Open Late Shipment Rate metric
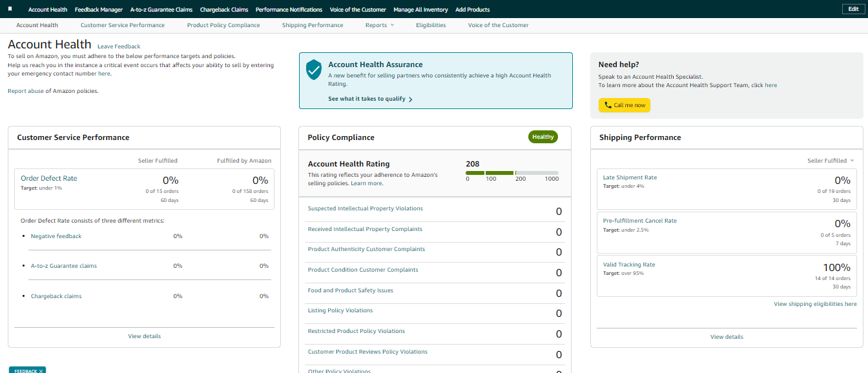 630,177
